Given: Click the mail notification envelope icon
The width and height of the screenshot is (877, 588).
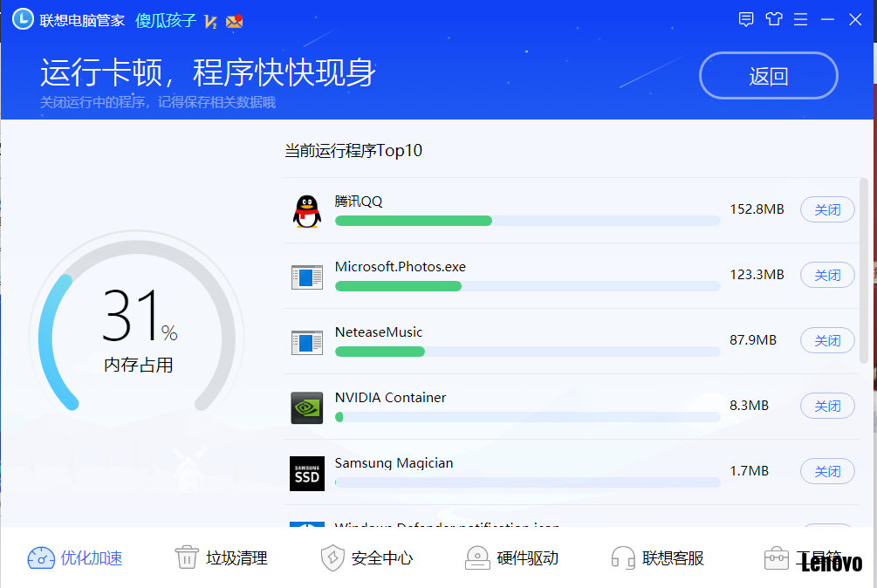Looking at the screenshot, I should pyautogui.click(x=234, y=21).
